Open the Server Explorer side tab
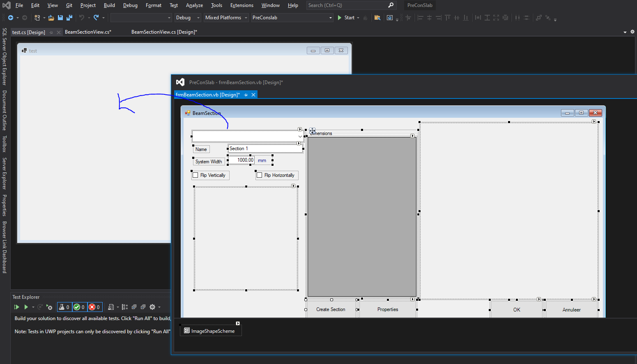Viewport: 637px width, 364px height. [x=5, y=173]
